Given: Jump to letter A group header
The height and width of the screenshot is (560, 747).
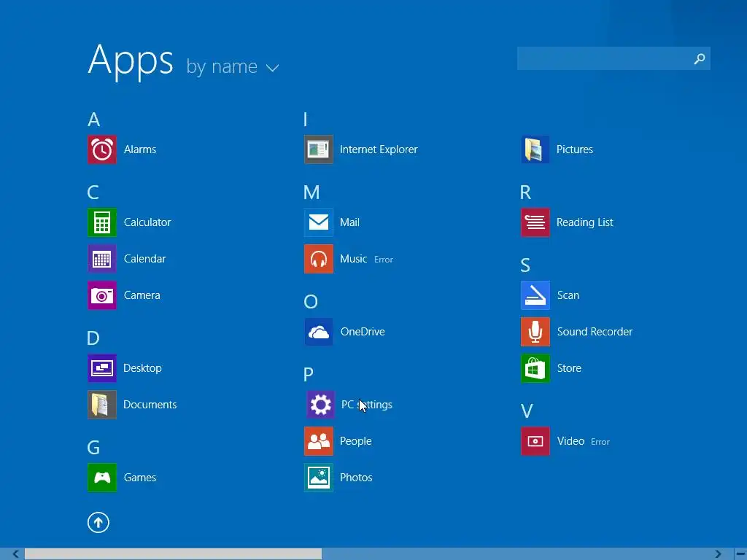Looking at the screenshot, I should 94,120.
